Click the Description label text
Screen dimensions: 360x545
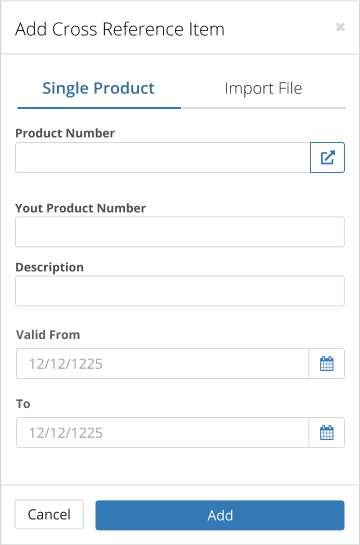coord(49,267)
